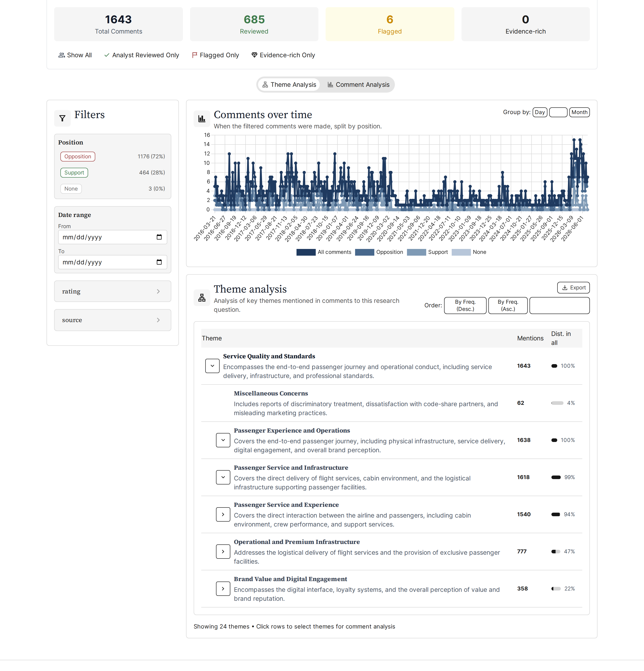Click the 1540 mentions value
Viewport: 644px width, 671px height.
(x=523, y=515)
